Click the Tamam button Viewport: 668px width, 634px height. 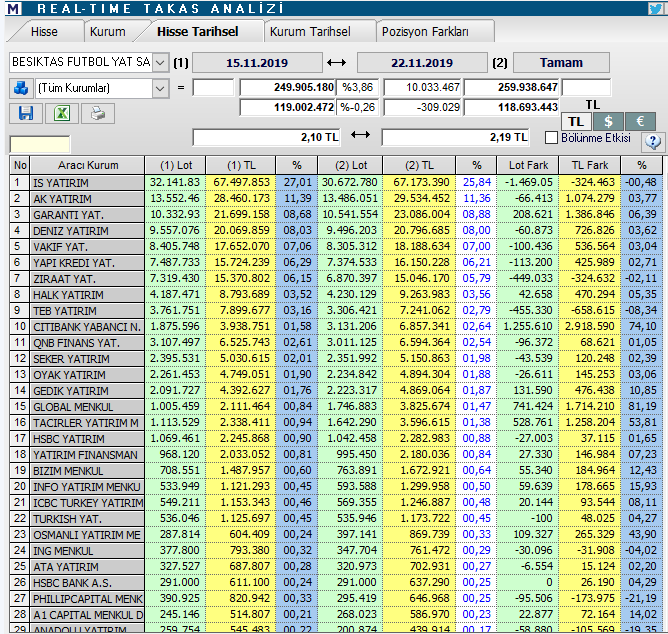pyautogui.click(x=561, y=63)
